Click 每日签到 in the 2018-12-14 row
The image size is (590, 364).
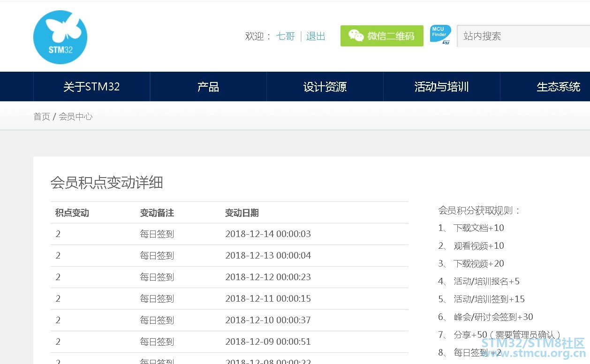[x=157, y=234]
